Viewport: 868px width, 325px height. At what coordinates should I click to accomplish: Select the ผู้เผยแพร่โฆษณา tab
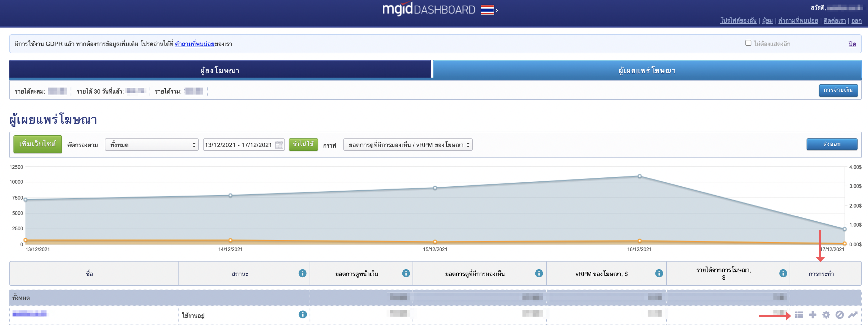(x=646, y=70)
